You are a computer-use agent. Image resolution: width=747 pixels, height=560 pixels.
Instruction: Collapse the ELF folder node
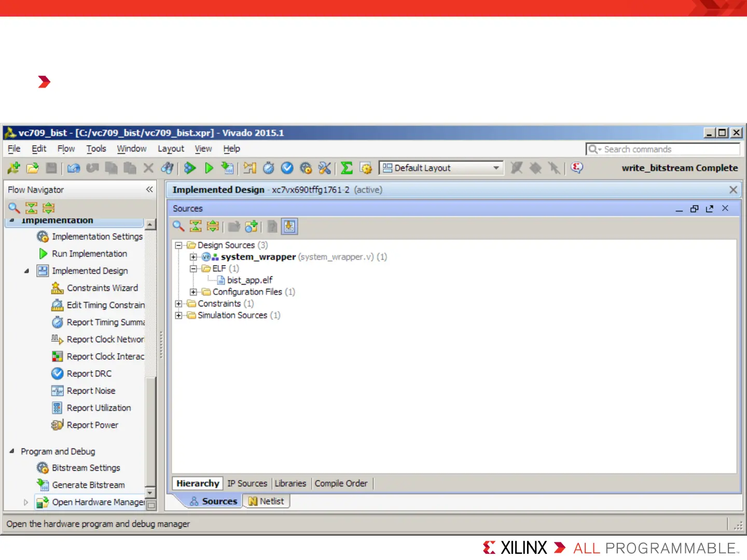193,269
